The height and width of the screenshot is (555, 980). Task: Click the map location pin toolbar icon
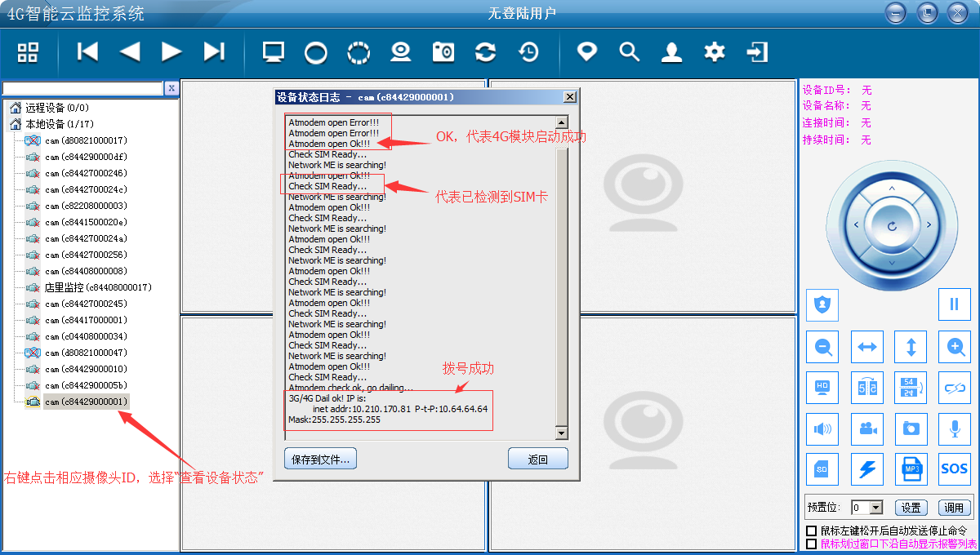[x=586, y=52]
